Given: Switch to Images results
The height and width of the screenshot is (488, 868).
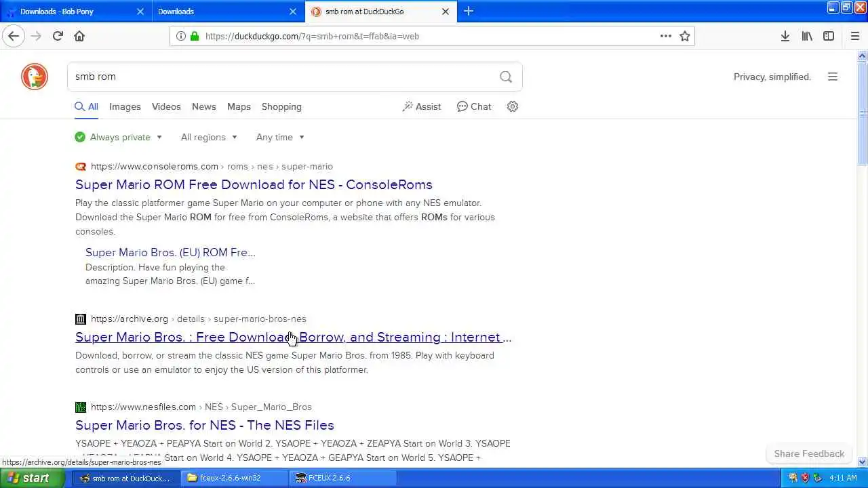Looking at the screenshot, I should click(125, 106).
